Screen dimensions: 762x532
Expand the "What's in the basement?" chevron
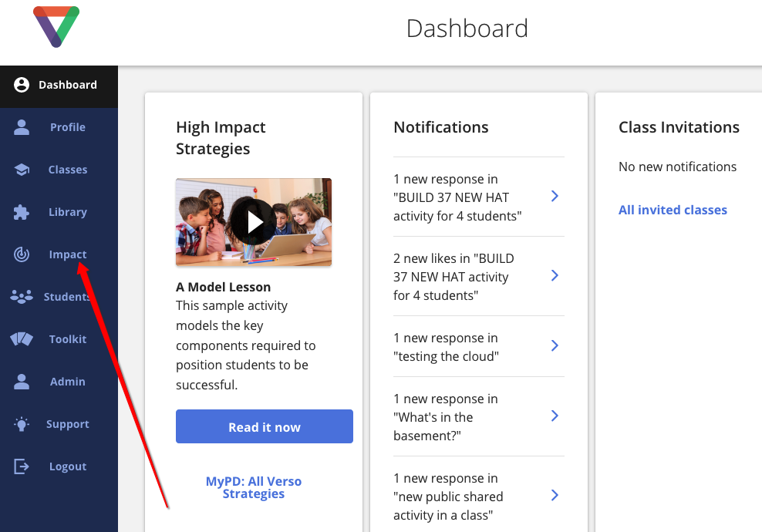pyautogui.click(x=555, y=416)
